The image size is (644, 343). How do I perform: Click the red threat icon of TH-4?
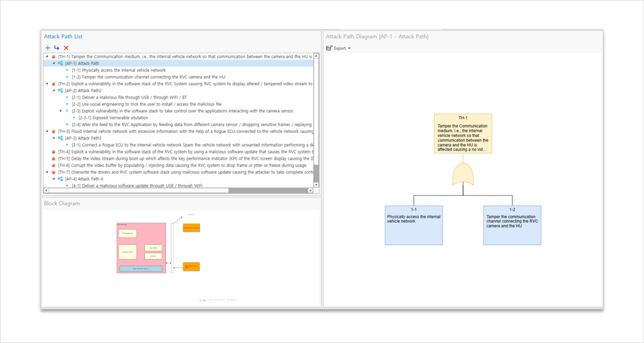53,152
